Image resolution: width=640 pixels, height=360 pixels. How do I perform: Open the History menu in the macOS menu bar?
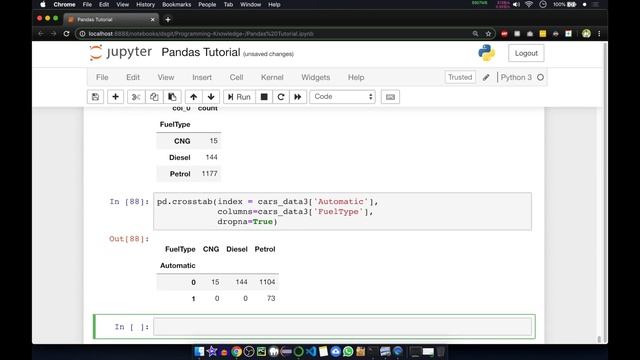click(x=145, y=4)
